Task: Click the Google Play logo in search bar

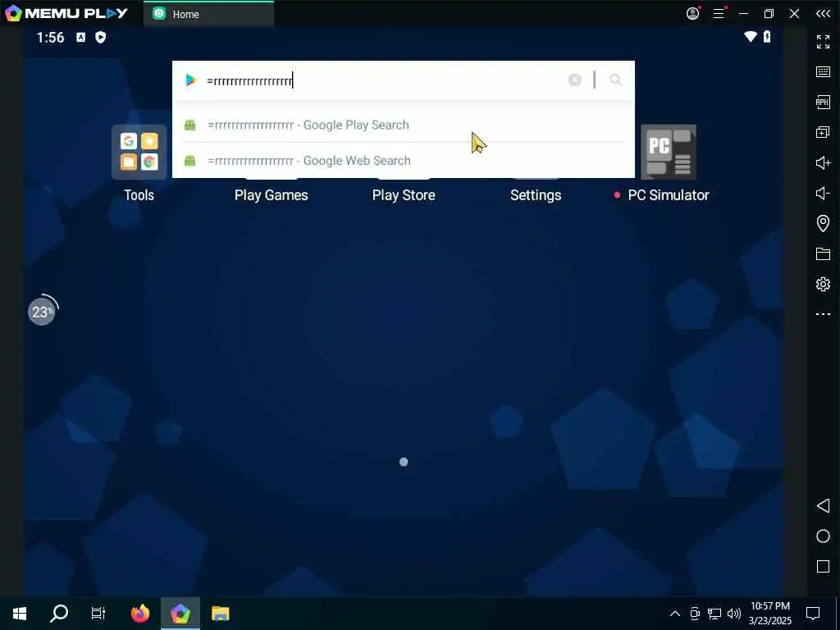Action: pyautogui.click(x=190, y=80)
